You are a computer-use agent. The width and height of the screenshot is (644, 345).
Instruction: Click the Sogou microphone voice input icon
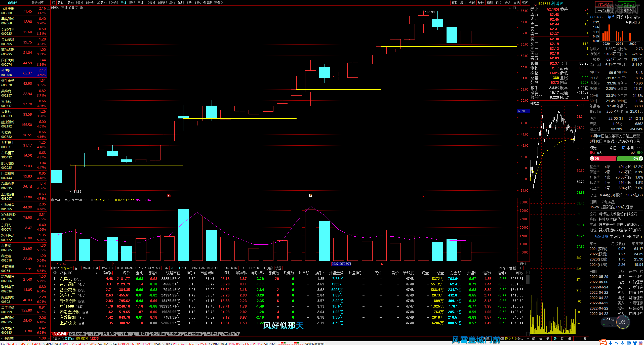tap(622, 343)
